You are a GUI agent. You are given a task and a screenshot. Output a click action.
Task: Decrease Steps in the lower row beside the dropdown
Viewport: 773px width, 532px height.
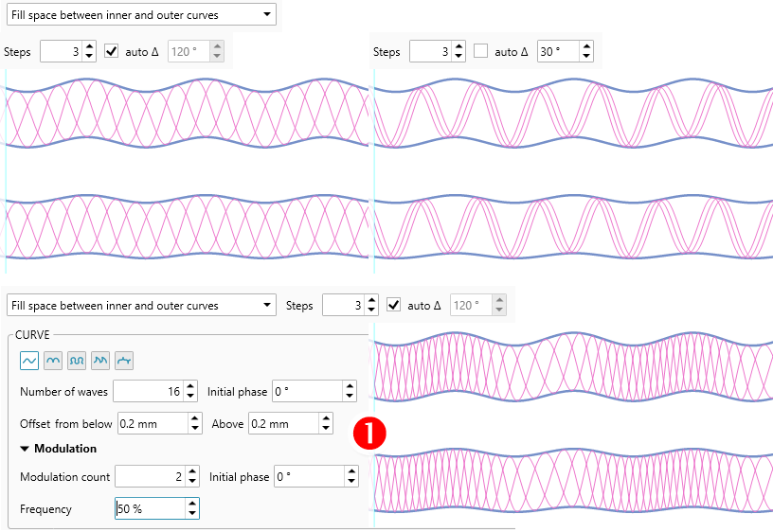coord(371,310)
